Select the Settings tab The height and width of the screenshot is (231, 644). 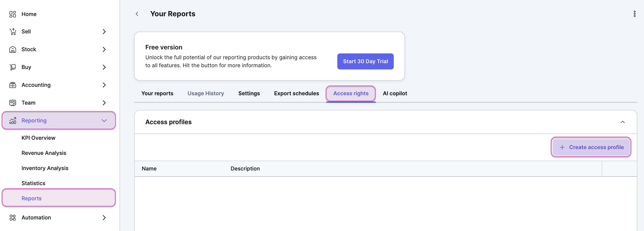(249, 93)
